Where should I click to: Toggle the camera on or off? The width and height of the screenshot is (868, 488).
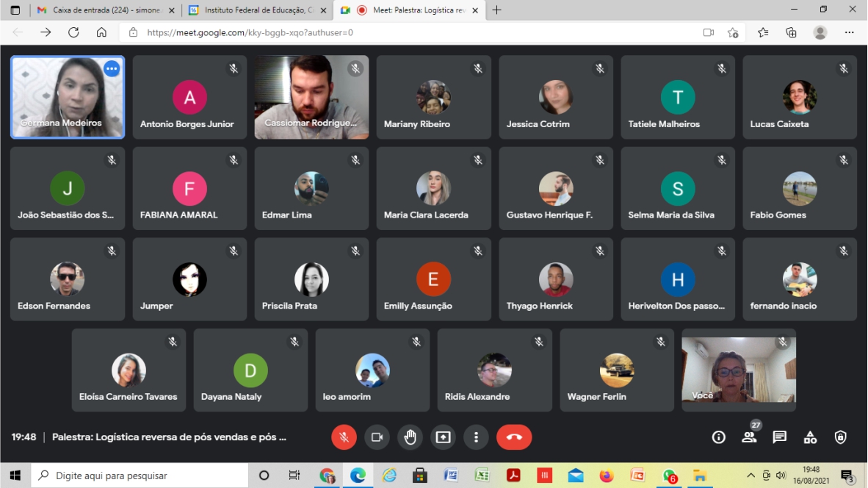(377, 437)
